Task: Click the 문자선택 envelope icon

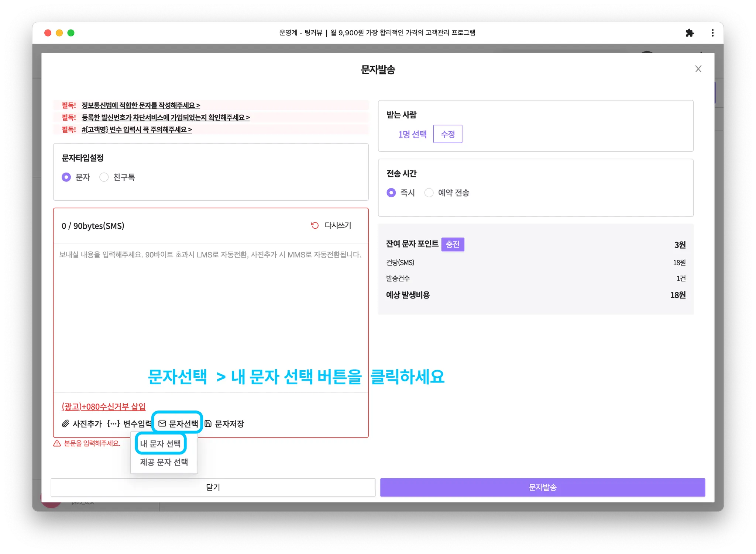Action: tap(162, 423)
